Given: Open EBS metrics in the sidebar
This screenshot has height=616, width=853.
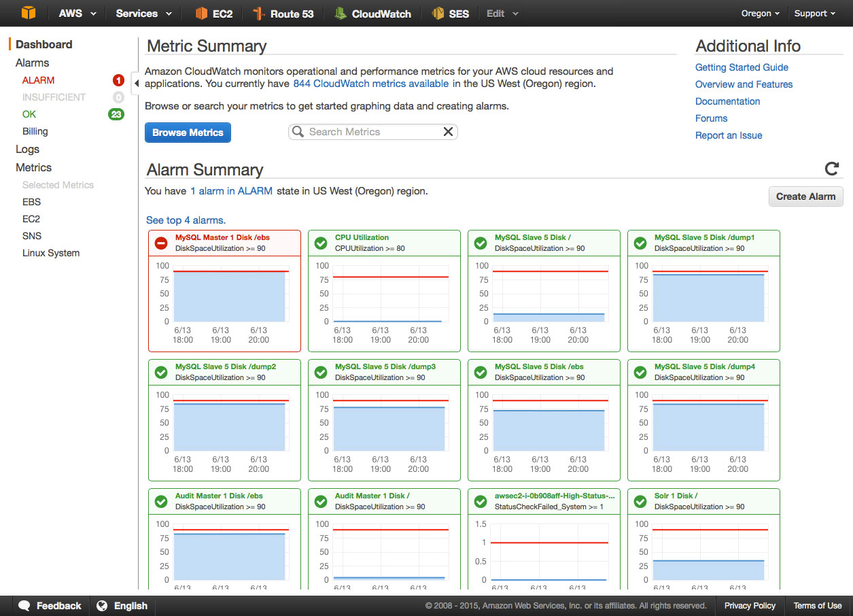Looking at the screenshot, I should tap(31, 202).
